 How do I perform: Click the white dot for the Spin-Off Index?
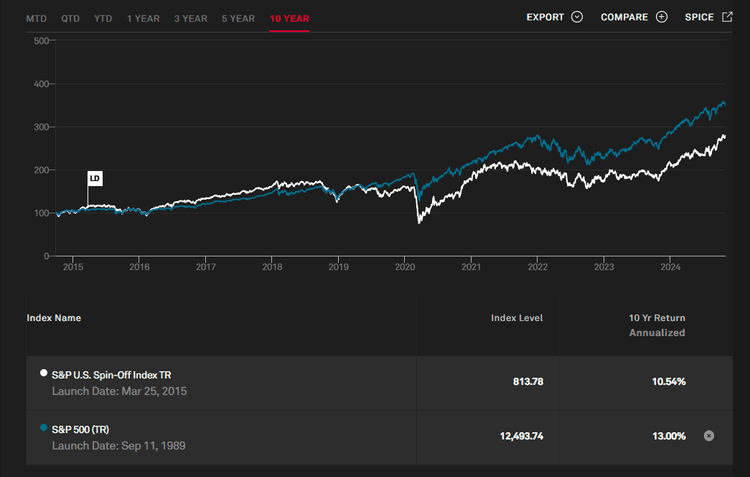[x=44, y=373]
